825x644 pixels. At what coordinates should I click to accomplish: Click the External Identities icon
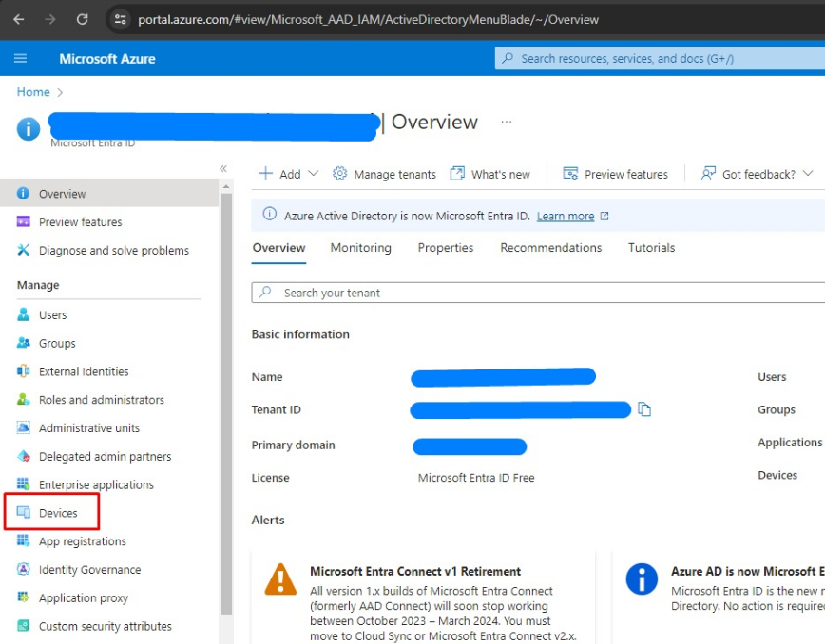coord(23,371)
